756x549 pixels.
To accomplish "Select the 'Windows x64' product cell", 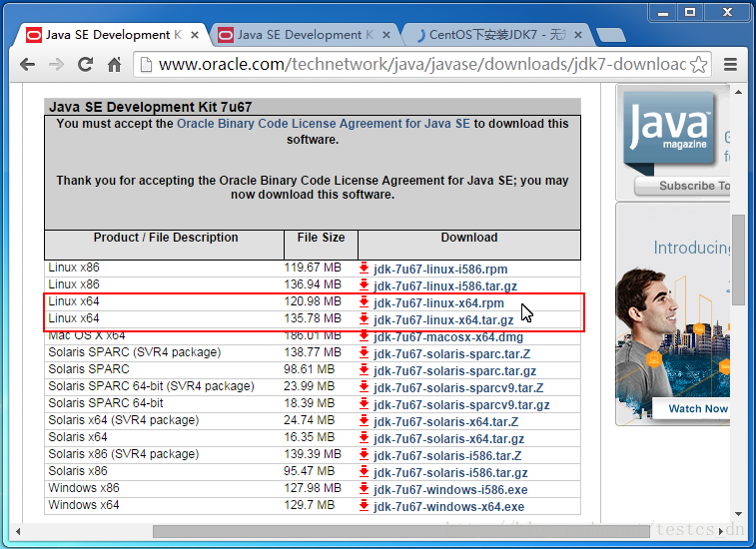I will (84, 505).
